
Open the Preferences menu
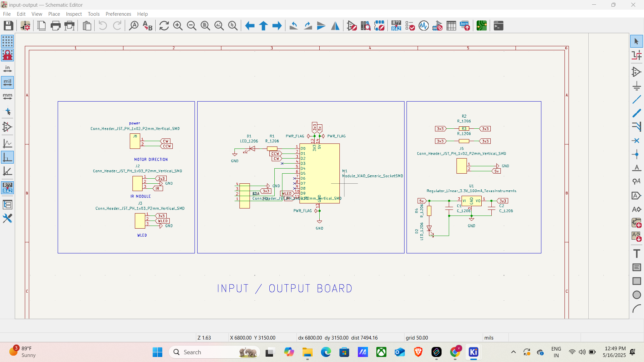coord(118,14)
